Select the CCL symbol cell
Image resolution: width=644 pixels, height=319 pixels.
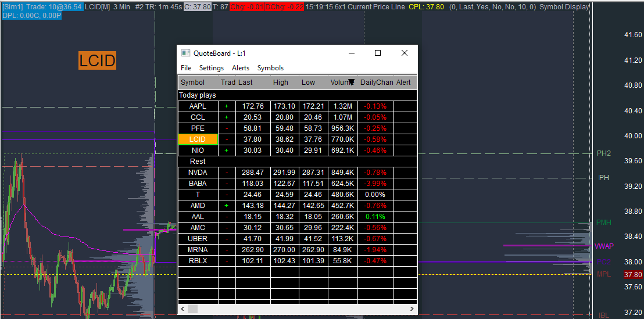point(198,117)
